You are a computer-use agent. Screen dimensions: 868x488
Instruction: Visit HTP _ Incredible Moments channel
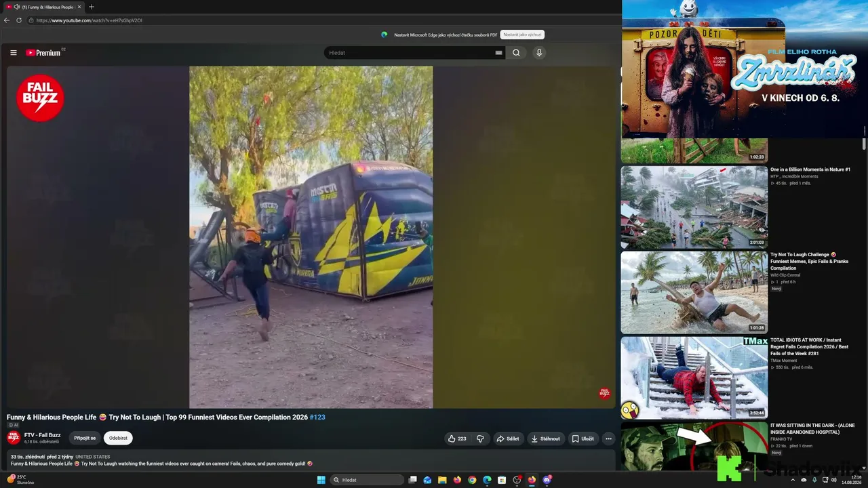(794, 176)
